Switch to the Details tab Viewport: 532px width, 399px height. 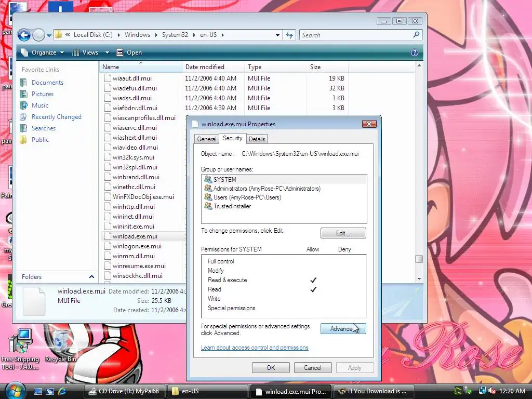pos(257,139)
